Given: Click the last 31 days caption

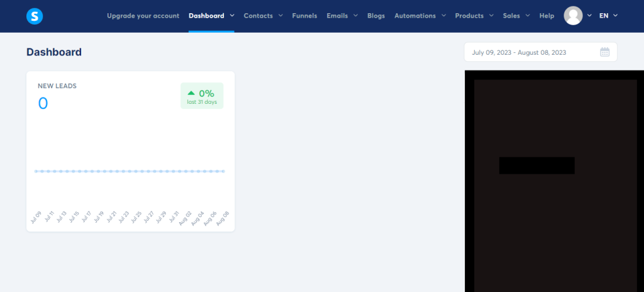Looking at the screenshot, I should point(202,102).
